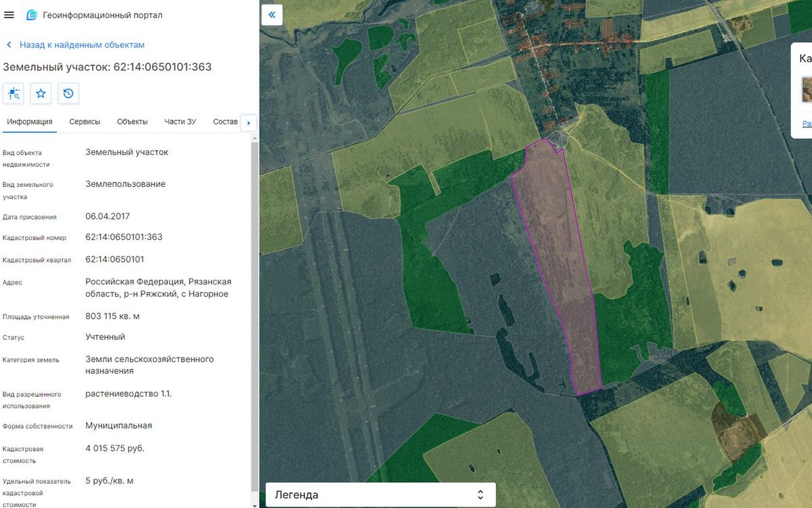Expand the Легенда legend dropdown
This screenshot has width=812, height=508.
point(380,494)
